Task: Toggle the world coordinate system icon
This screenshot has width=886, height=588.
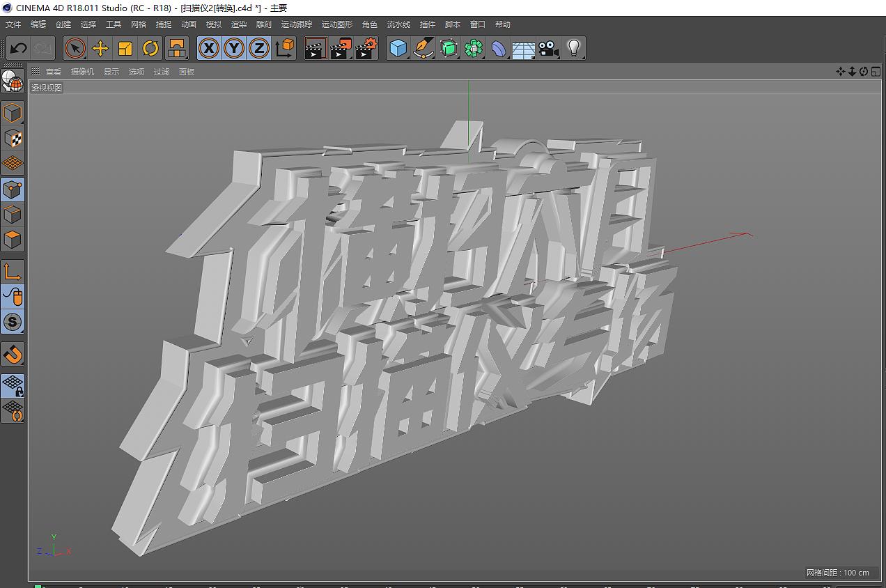Action: coord(285,48)
